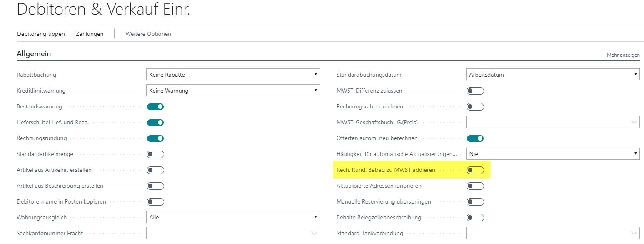Enable Standardartikelmenge toggle
This screenshot has width=644, height=244.
[155, 154]
